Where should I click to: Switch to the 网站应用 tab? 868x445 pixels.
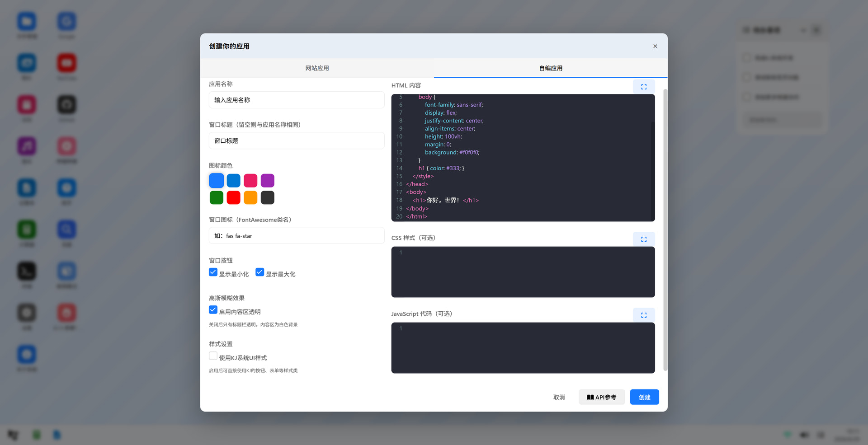pyautogui.click(x=317, y=68)
